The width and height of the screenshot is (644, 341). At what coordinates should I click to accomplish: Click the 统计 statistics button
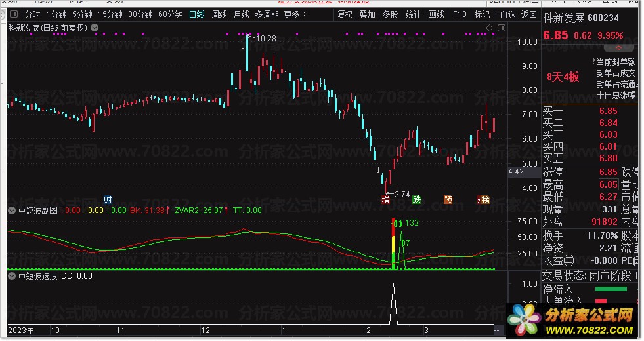[413, 15]
